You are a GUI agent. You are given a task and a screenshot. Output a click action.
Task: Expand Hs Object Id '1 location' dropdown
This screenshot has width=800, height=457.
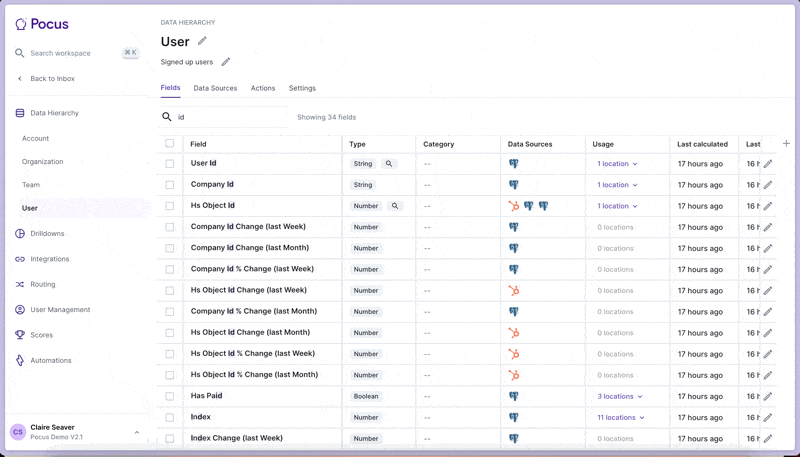[x=617, y=206]
